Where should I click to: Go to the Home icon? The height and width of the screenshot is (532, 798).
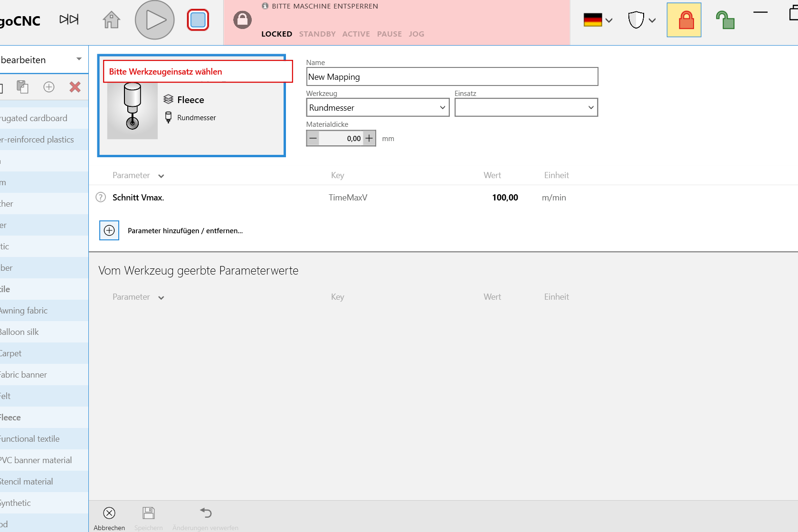tap(112, 20)
